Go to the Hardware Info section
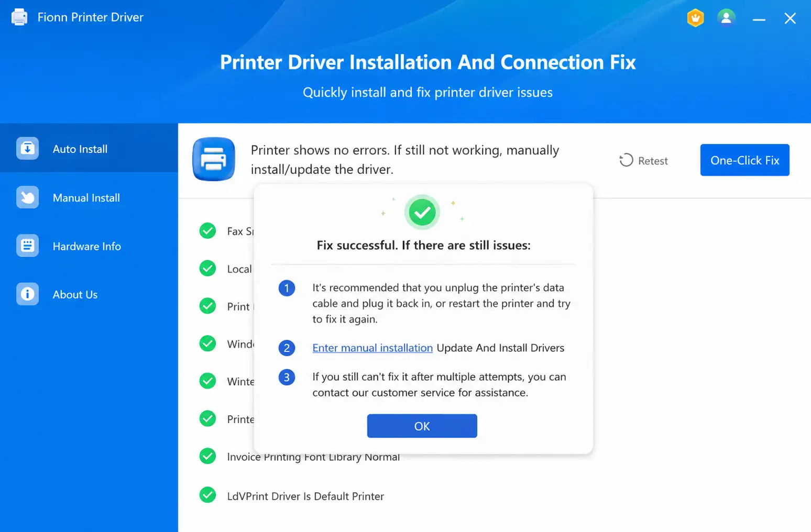 89,246
